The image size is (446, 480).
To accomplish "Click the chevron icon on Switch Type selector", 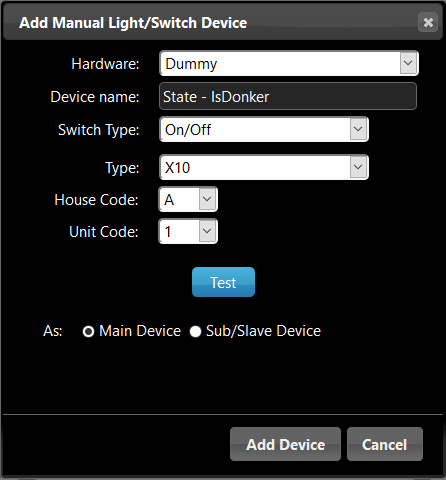I will [358, 129].
